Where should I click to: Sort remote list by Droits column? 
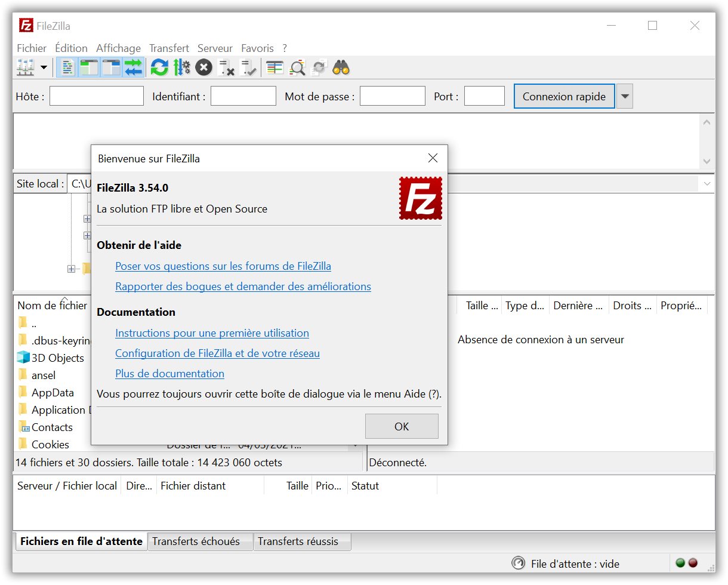(x=633, y=305)
